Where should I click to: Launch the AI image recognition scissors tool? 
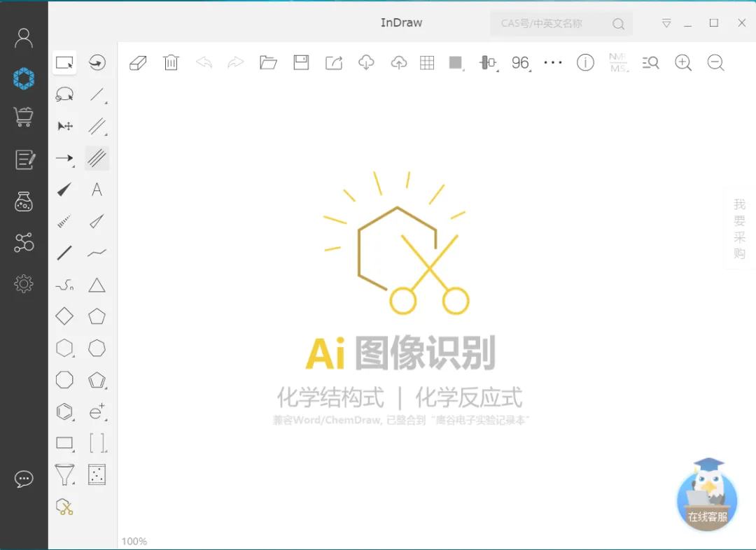pos(64,507)
